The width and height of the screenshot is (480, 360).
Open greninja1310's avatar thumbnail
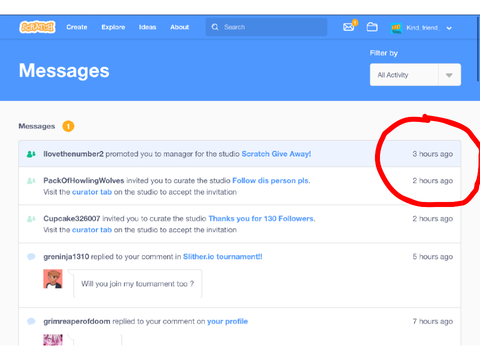(x=53, y=279)
